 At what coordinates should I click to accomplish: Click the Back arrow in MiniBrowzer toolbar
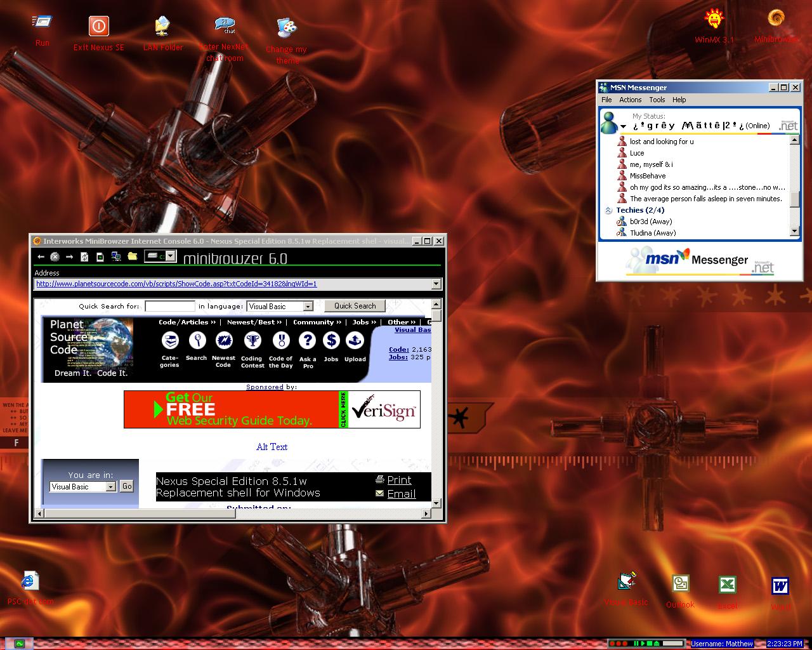[x=41, y=256]
